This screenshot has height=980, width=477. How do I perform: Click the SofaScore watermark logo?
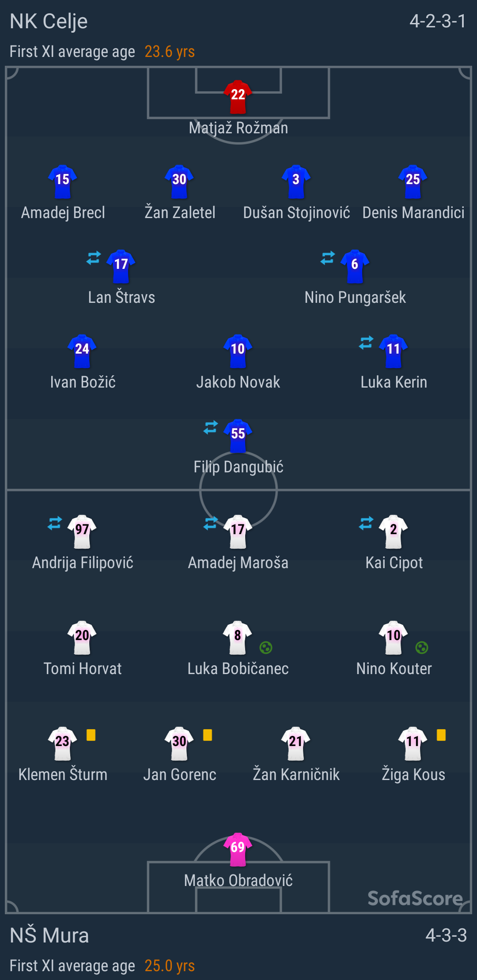tap(415, 898)
